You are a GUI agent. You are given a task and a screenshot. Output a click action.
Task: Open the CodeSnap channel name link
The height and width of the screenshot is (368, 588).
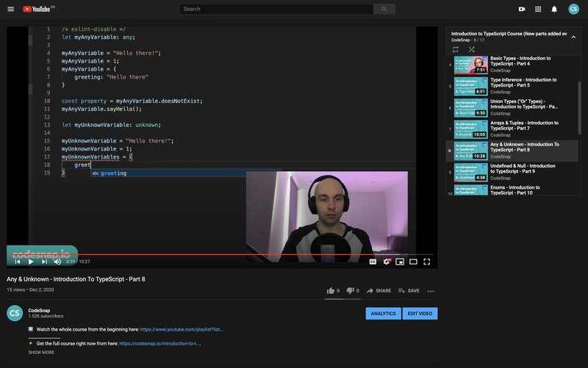coord(39,310)
